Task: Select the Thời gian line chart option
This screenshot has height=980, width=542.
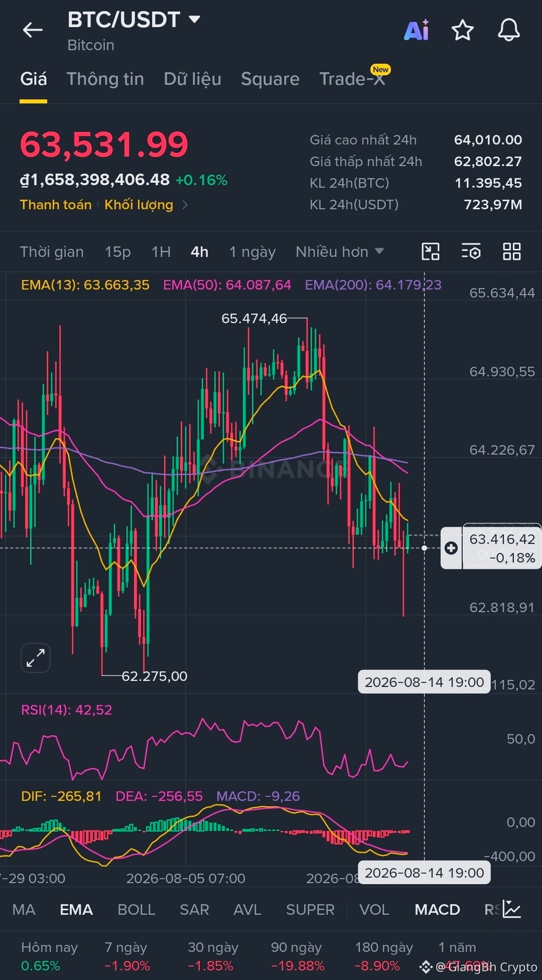Action: [52, 251]
